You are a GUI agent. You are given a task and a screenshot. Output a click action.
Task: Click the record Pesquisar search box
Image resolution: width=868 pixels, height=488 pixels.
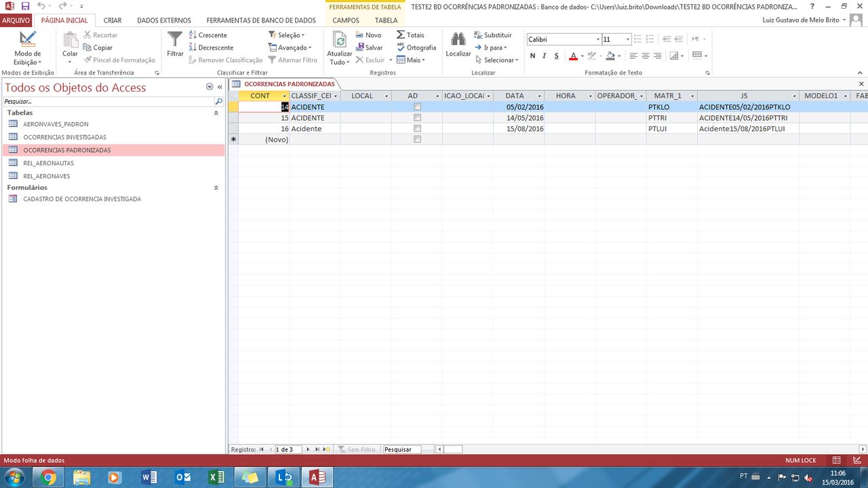tap(401, 449)
